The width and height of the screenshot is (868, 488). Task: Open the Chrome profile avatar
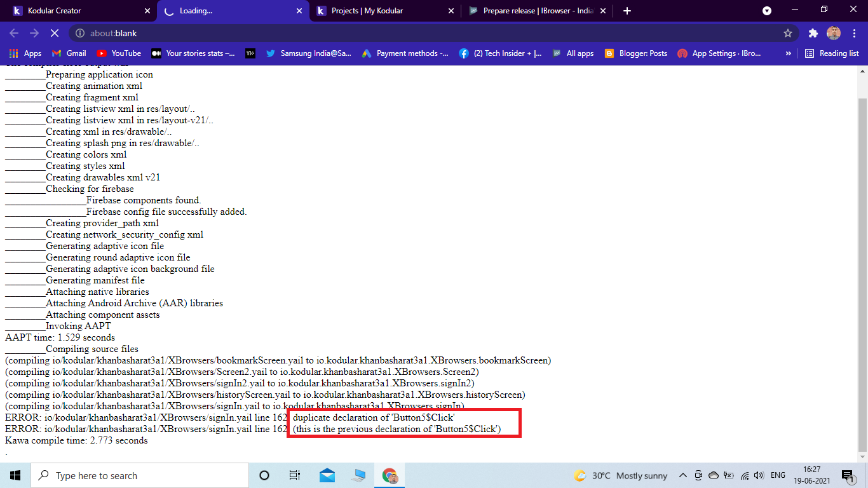[x=834, y=33]
